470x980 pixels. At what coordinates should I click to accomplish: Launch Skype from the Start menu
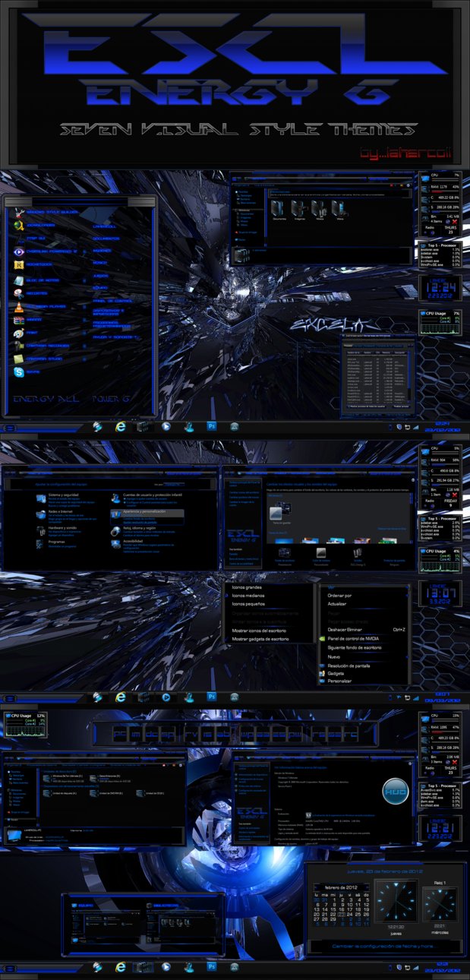[x=28, y=371]
